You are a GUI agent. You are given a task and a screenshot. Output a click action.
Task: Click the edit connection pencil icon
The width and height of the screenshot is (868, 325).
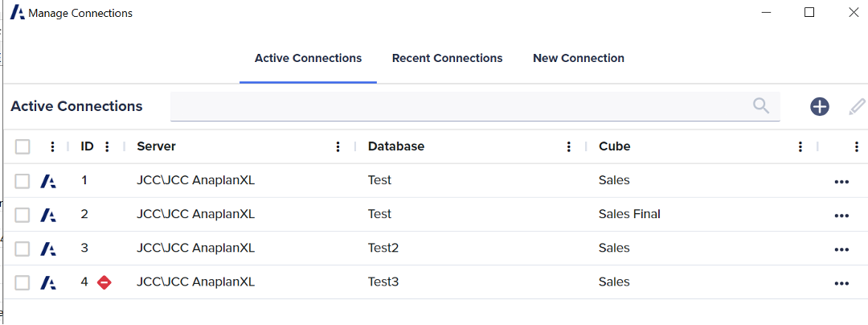[x=858, y=106]
